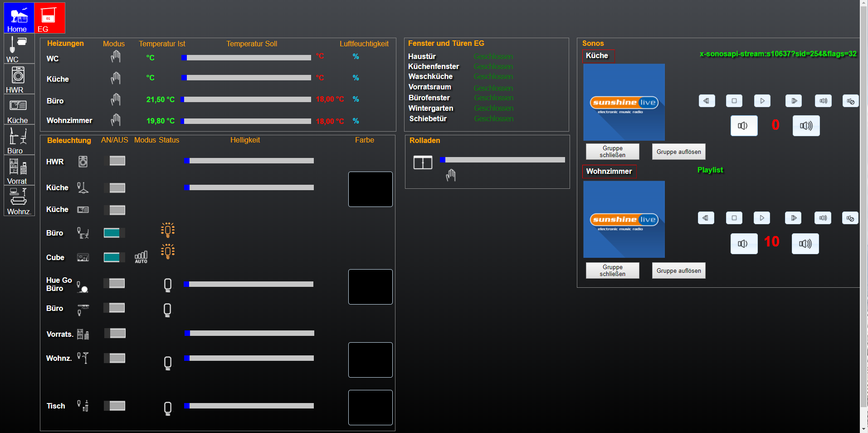Click the Büro desk light lit bulb status icon

tap(168, 230)
